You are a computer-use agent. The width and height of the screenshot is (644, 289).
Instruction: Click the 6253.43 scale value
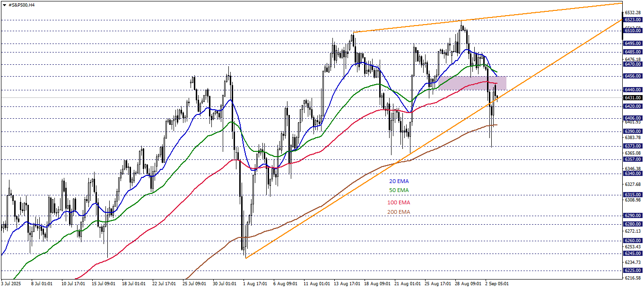633,247
